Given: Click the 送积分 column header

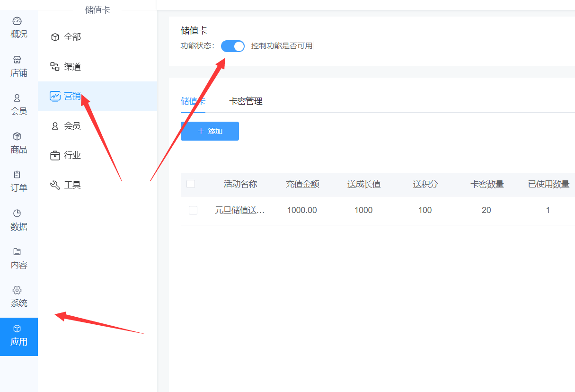Looking at the screenshot, I should coord(425,184).
